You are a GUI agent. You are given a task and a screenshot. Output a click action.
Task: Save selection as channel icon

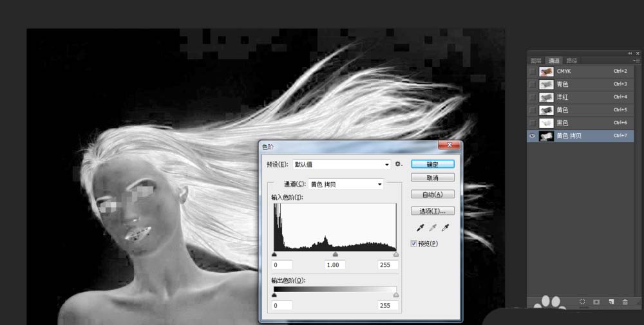596,301
